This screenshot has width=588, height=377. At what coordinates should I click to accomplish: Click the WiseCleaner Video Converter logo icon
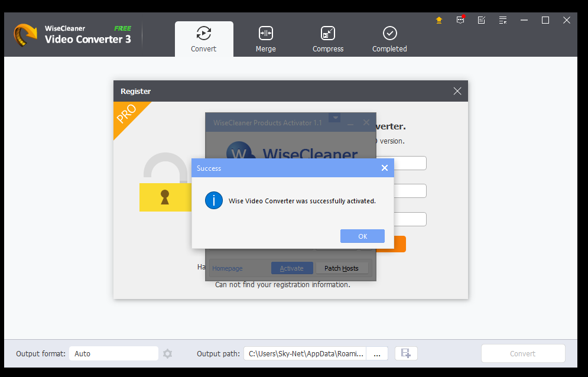click(x=25, y=35)
